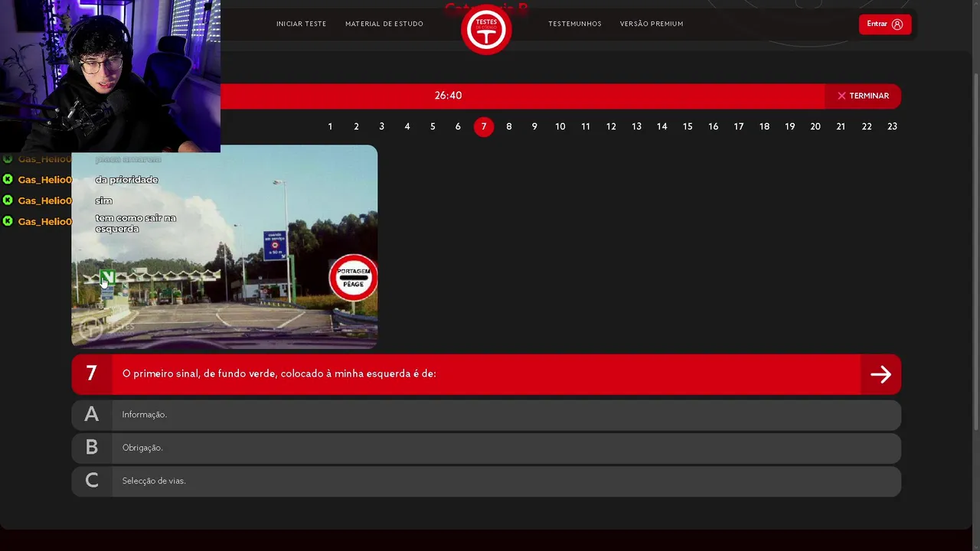Go to question 10
The width and height of the screenshot is (980, 551).
tap(560, 127)
